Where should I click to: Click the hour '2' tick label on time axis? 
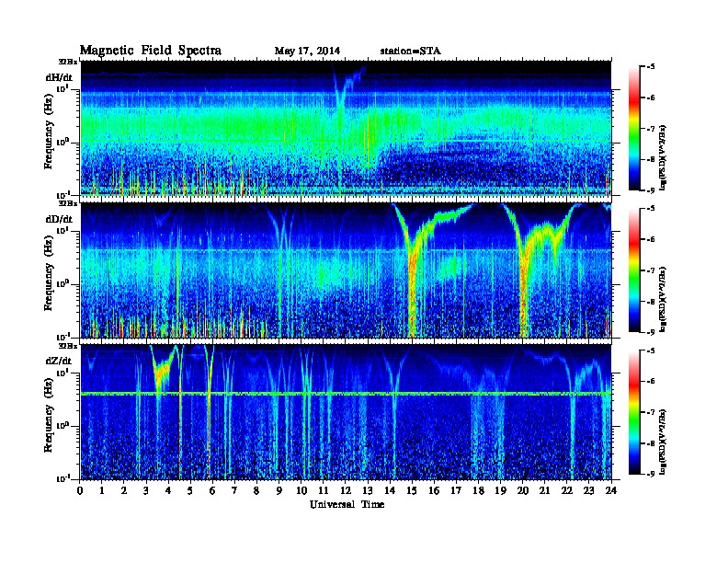point(124,490)
